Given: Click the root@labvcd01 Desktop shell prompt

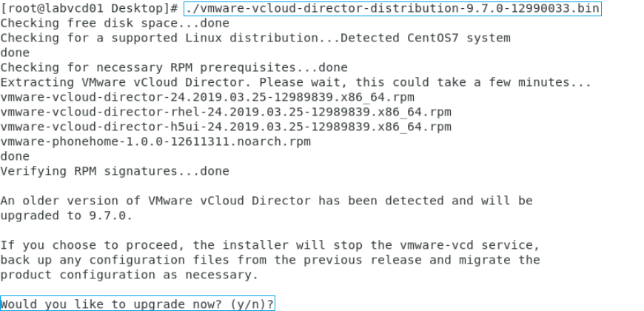Looking at the screenshot, I should pos(90,9).
